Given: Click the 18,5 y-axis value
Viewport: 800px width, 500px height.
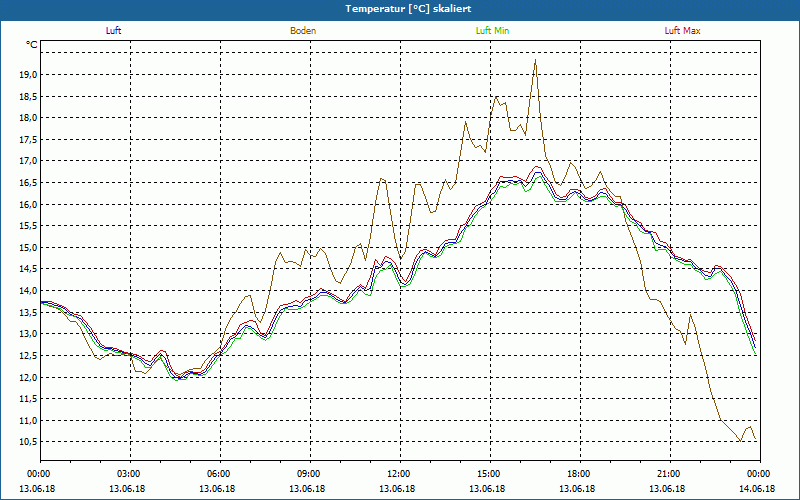Looking at the screenshot, I should [x=29, y=96].
